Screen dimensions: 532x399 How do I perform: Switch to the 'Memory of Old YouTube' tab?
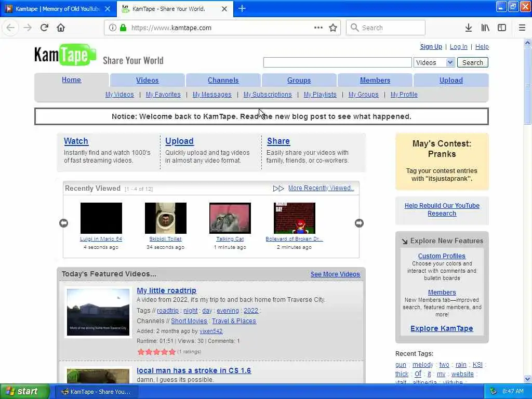pos(58,9)
